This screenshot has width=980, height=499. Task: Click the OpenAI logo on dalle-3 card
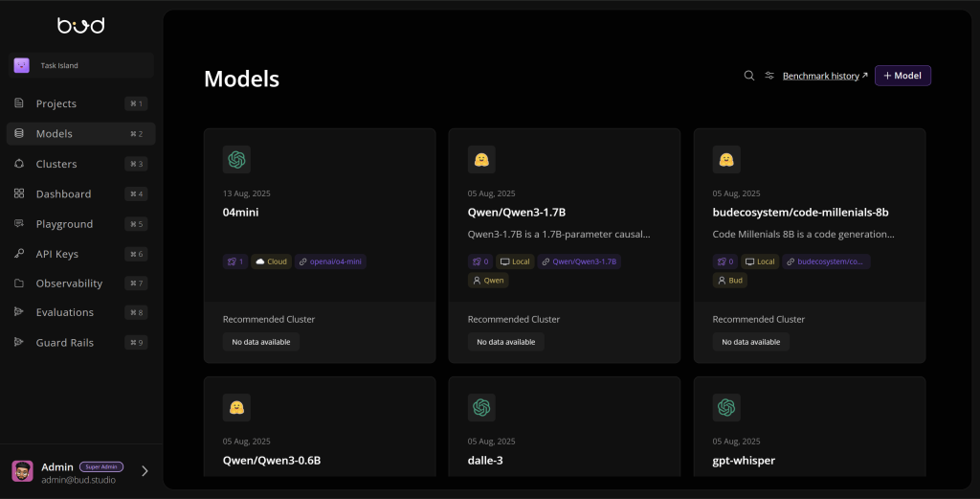point(481,408)
